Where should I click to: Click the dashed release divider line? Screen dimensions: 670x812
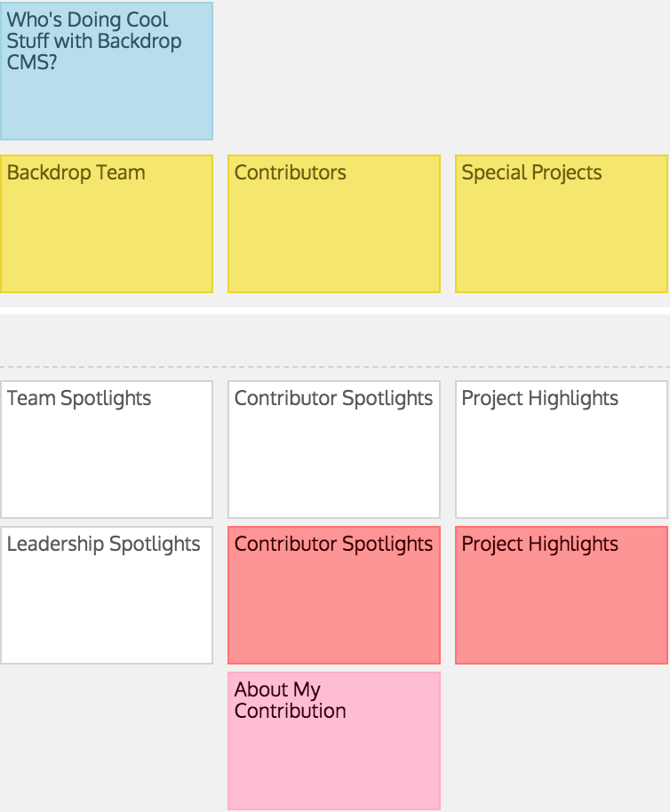pyautogui.click(x=335, y=367)
